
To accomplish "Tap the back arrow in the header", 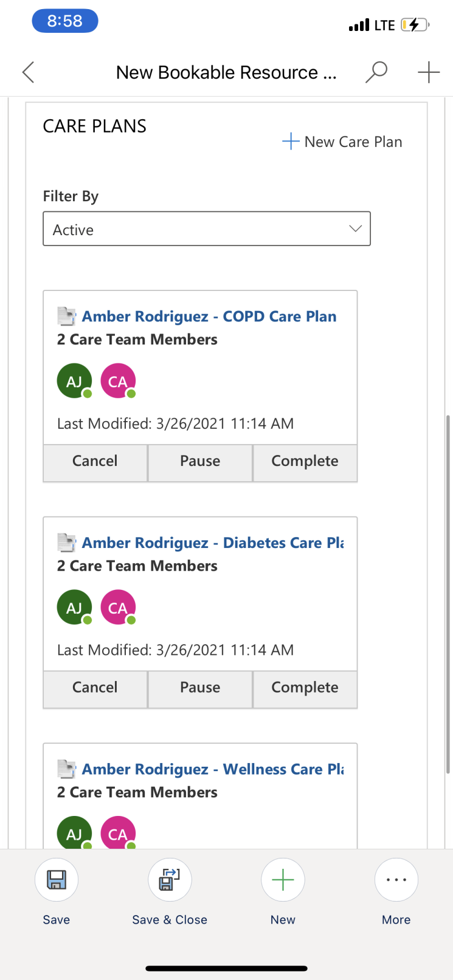I will [28, 72].
